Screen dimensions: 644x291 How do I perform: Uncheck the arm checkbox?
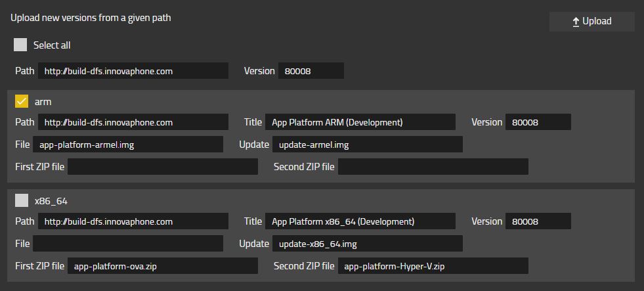(x=22, y=101)
